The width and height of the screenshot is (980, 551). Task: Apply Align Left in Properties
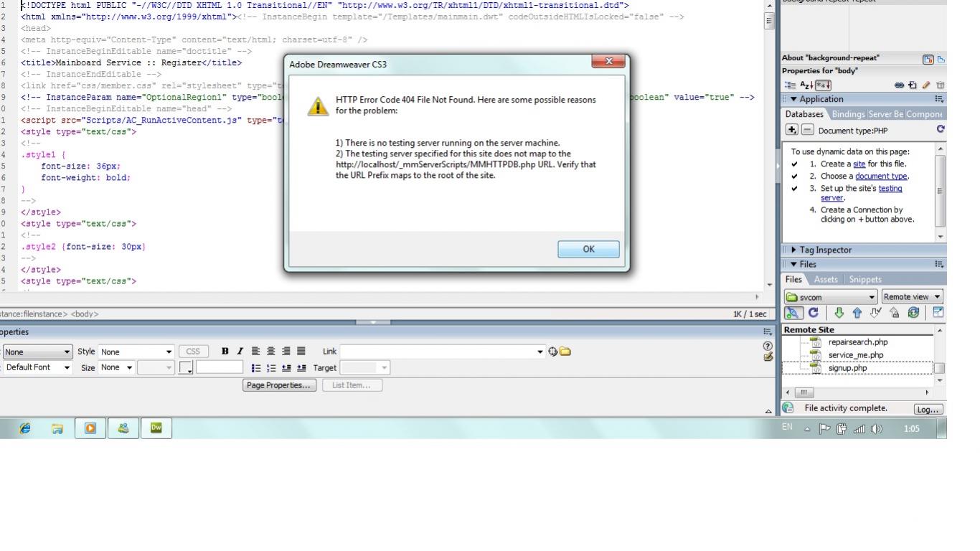[x=256, y=352]
